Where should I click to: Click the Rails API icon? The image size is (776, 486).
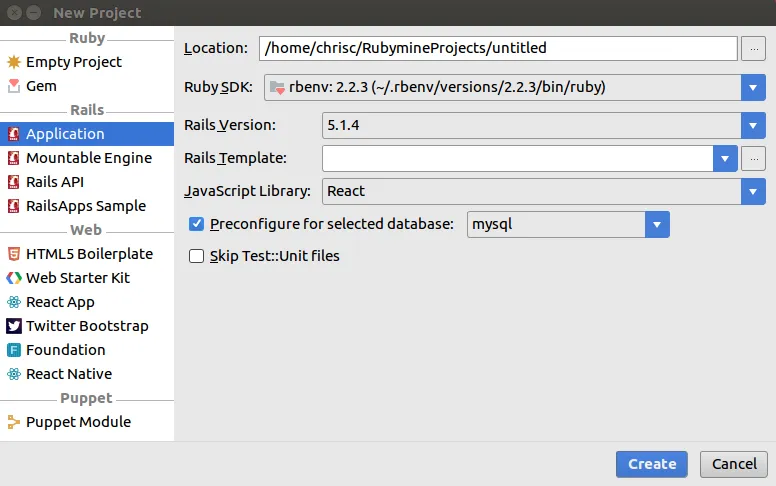click(14, 182)
